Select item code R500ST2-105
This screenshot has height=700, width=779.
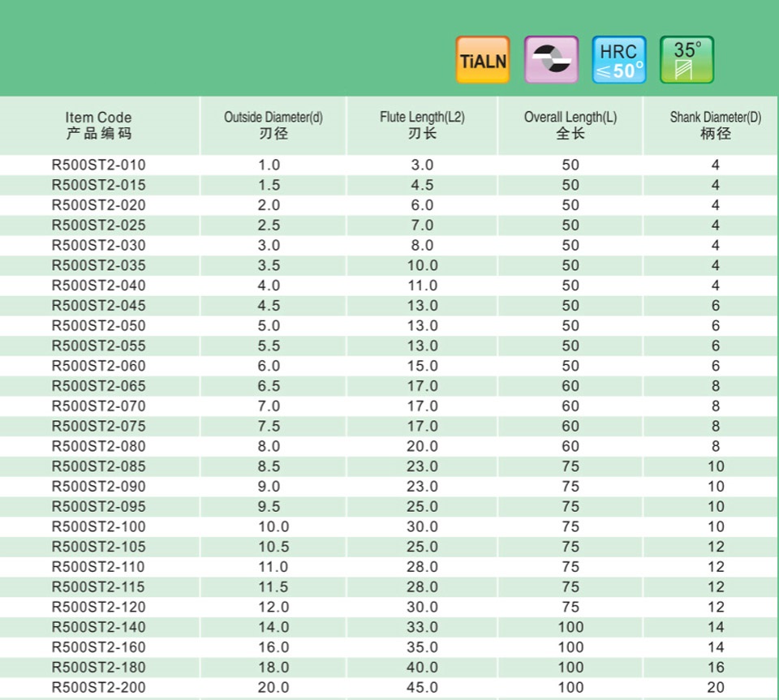pos(99,547)
